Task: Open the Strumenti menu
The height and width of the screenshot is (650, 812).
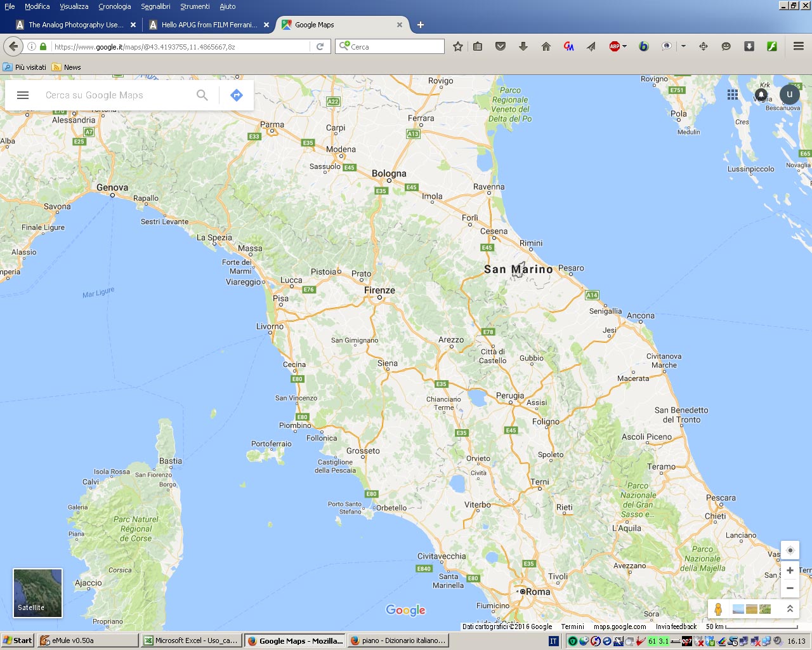Action: (195, 6)
